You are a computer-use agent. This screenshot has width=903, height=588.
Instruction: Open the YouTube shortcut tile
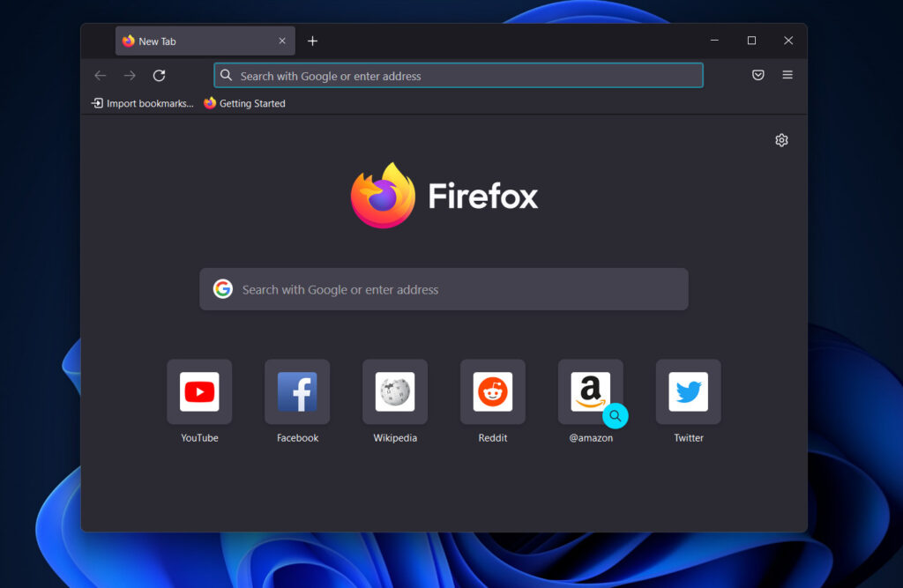199,391
